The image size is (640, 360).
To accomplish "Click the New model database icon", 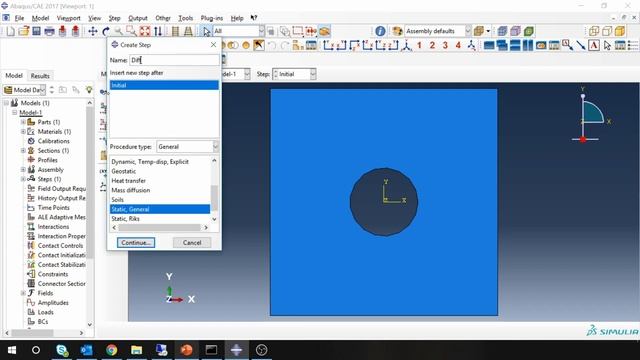I will (11, 31).
